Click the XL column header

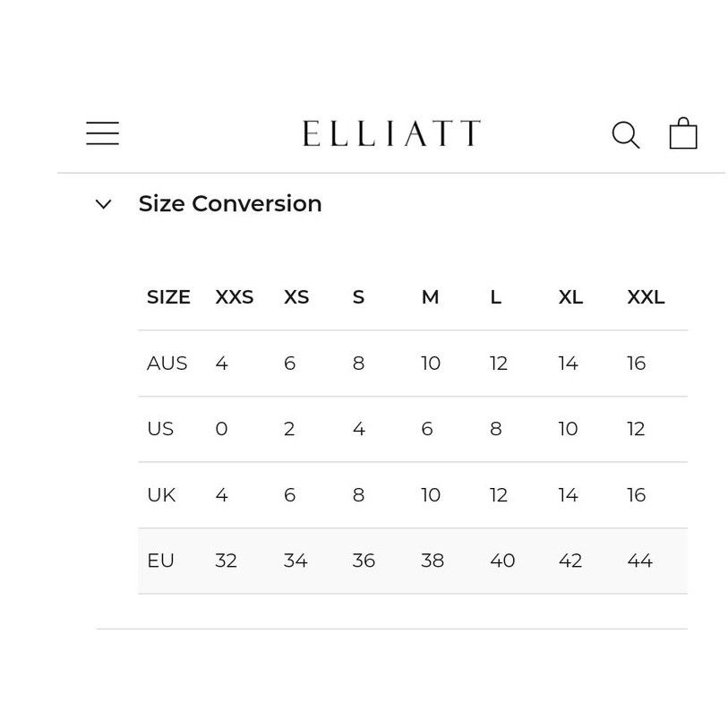pyautogui.click(x=570, y=297)
